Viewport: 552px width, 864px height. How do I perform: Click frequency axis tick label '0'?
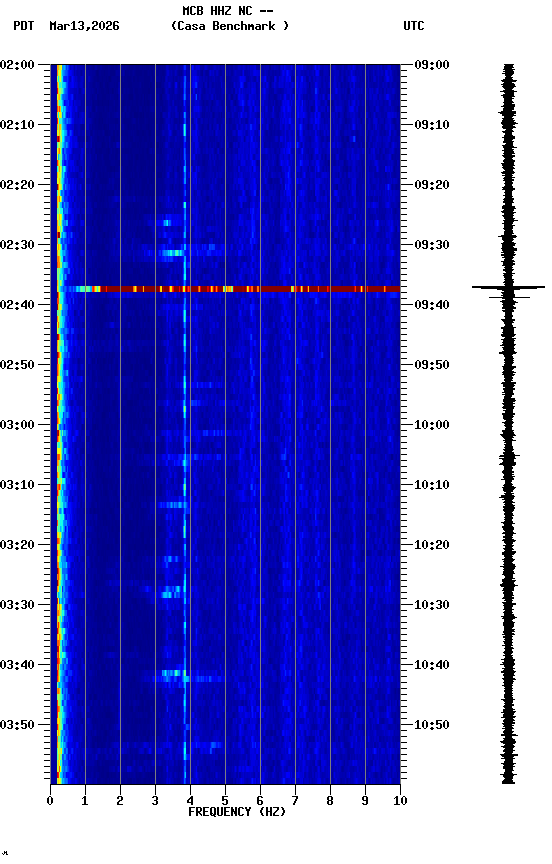pyautogui.click(x=50, y=801)
